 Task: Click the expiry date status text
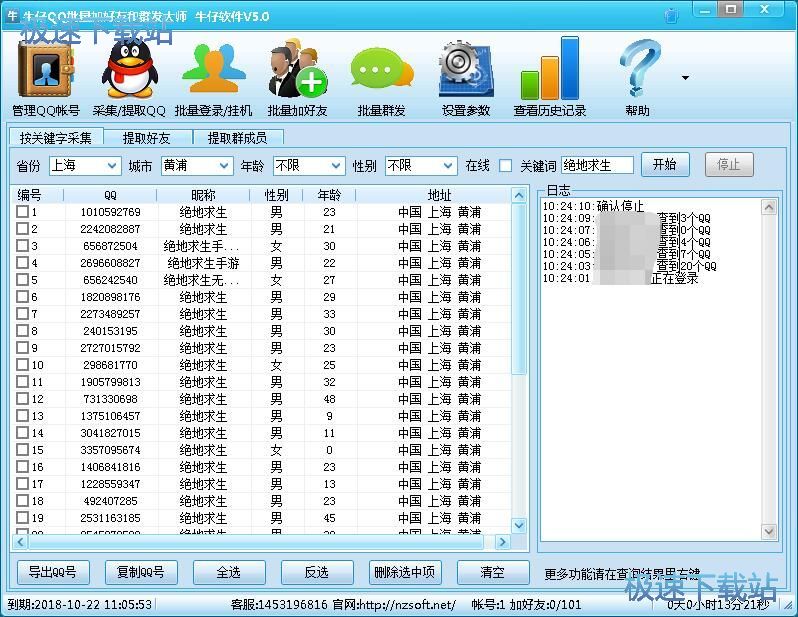tap(79, 604)
